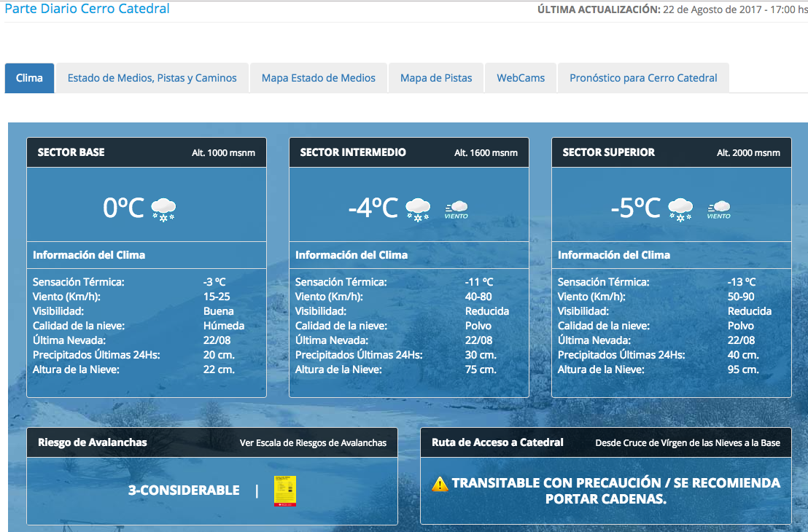The image size is (808, 532).
Task: Click the -5ºC temperature reading
Action: pos(635,208)
